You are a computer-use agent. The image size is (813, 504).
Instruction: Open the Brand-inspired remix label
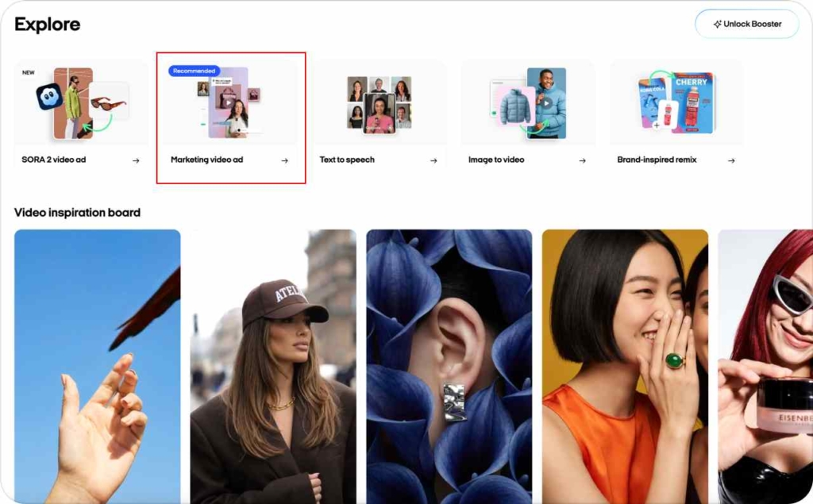657,160
